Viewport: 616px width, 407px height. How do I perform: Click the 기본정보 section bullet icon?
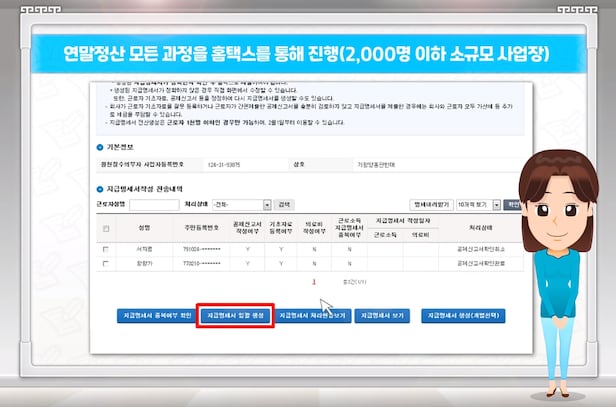[x=99, y=143]
